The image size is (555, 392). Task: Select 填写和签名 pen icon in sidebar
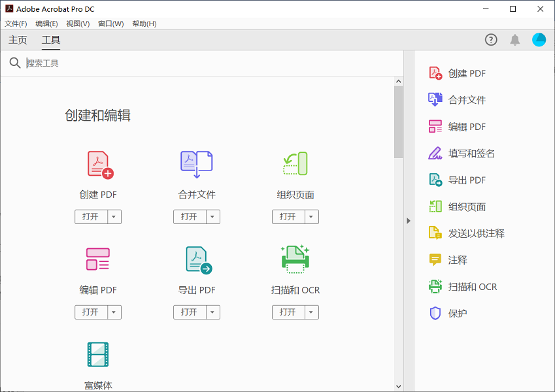click(435, 153)
